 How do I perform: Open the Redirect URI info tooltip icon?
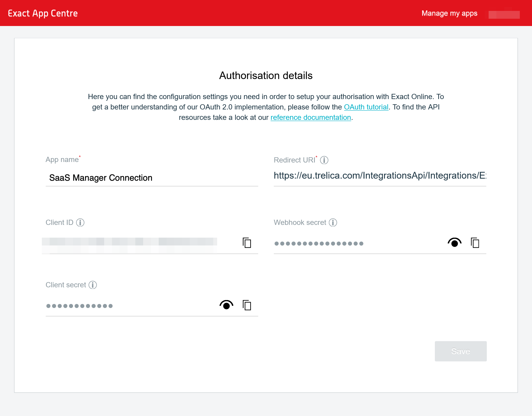click(x=324, y=160)
